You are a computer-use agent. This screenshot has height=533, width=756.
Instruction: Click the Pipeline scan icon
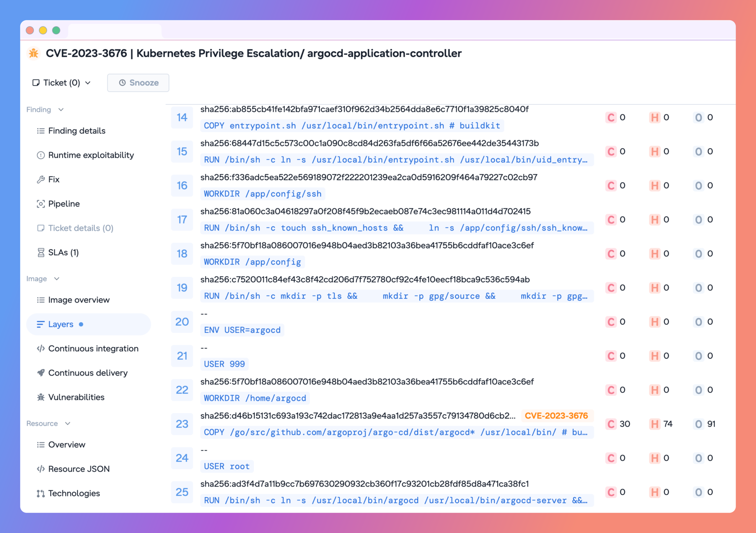point(40,204)
